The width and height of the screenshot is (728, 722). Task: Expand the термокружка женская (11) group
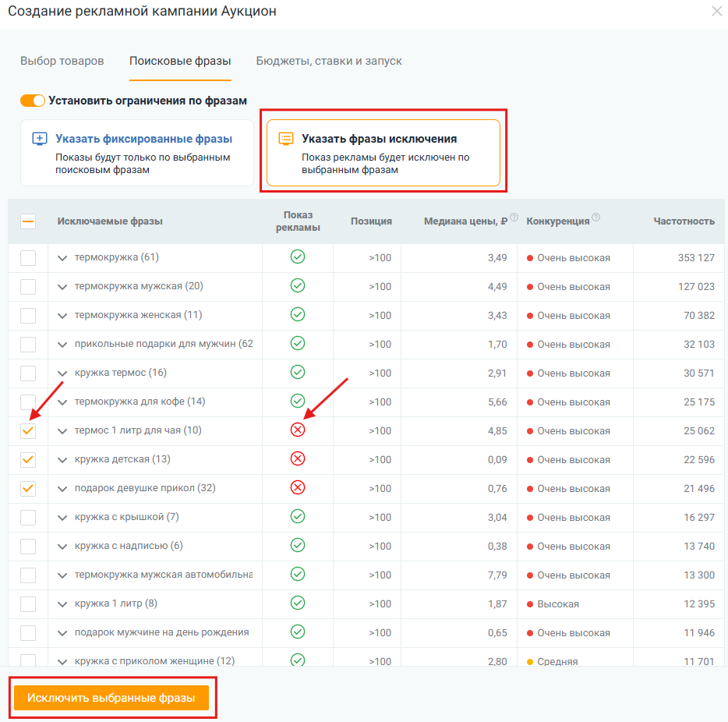(x=62, y=316)
